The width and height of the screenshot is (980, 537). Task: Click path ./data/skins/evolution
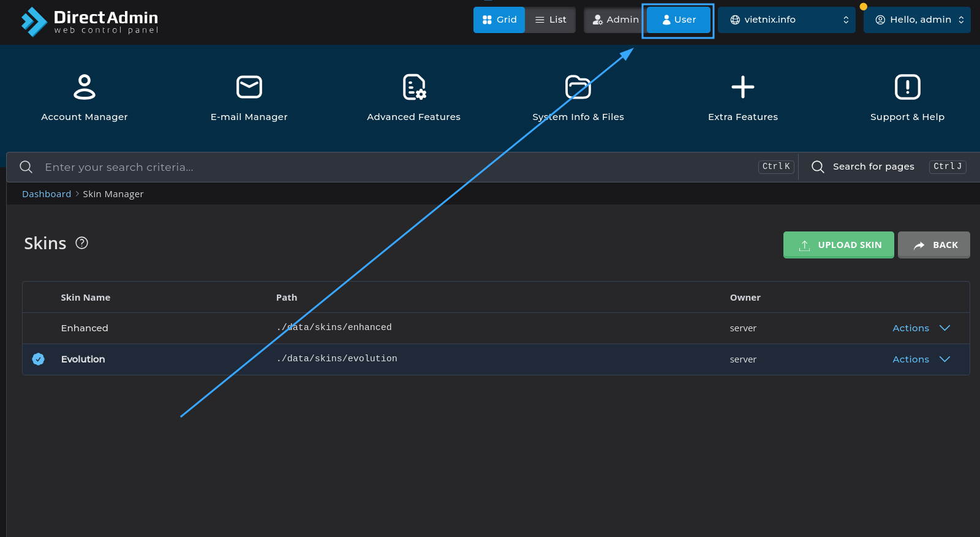(337, 359)
